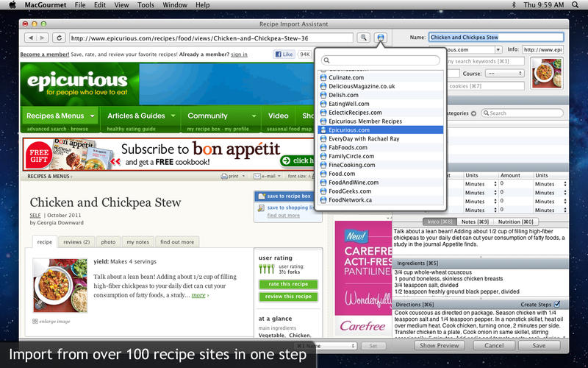The width and height of the screenshot is (588, 368).
Task: Open the Help menu
Action: tap(203, 5)
